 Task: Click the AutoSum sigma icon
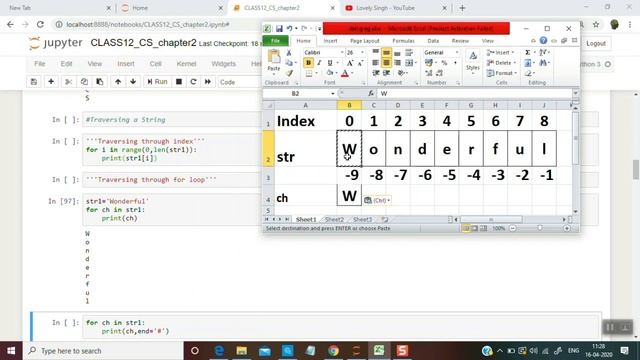click(x=528, y=53)
